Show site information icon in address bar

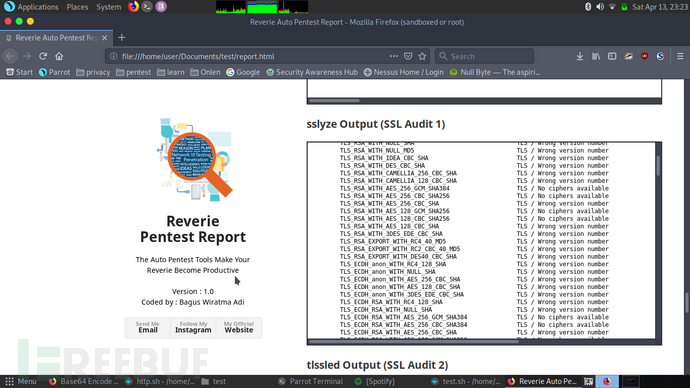point(114,56)
